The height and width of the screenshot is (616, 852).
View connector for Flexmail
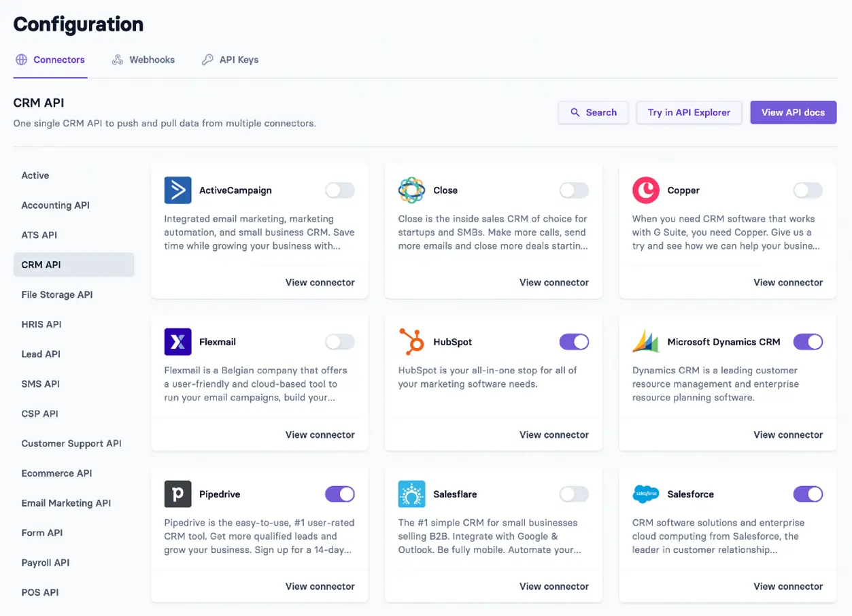(x=320, y=434)
